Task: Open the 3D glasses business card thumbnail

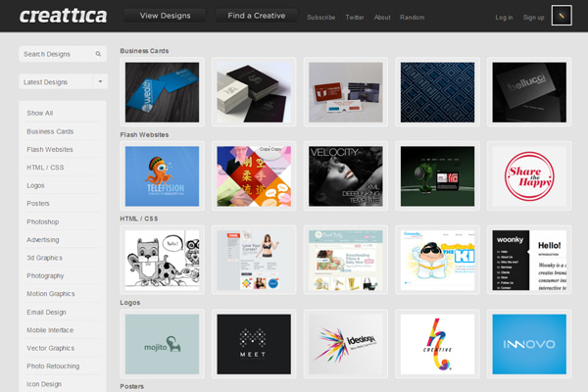Action: click(346, 92)
